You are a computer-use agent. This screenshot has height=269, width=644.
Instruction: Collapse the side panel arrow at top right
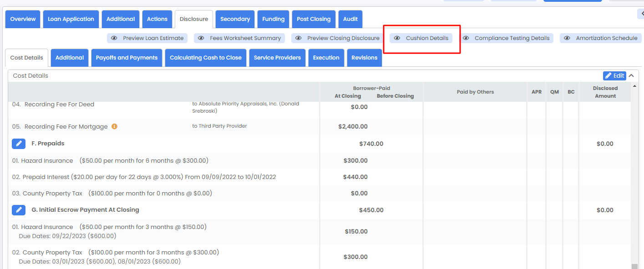[x=640, y=15]
